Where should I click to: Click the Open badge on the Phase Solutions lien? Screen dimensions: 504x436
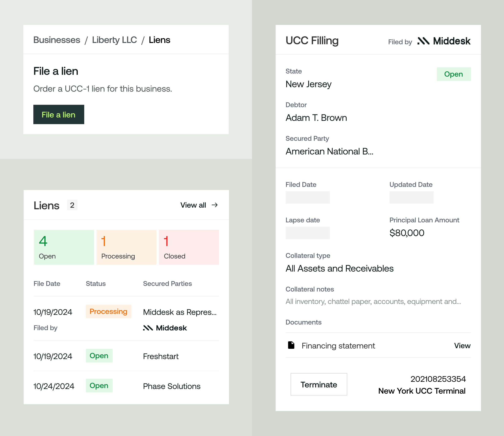tap(99, 385)
